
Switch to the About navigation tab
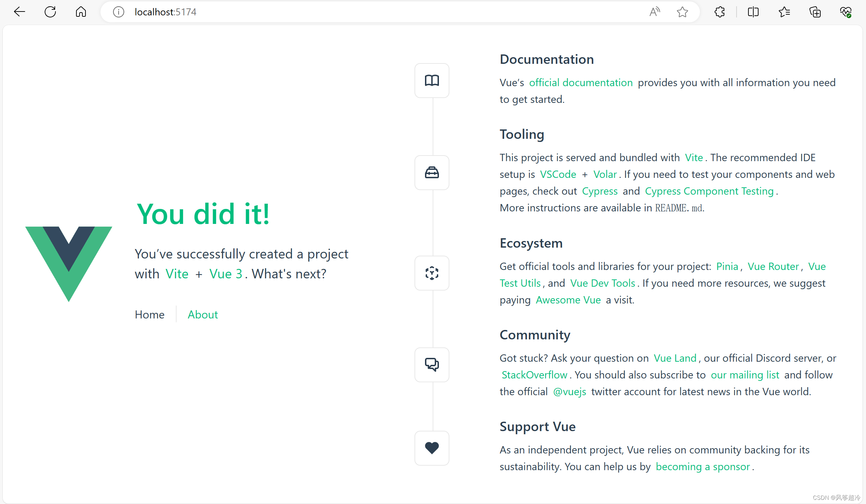[x=203, y=315]
